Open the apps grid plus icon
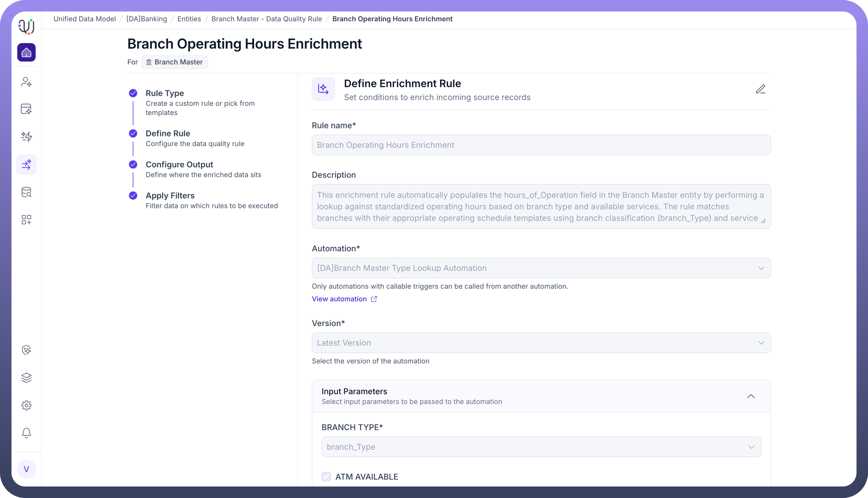This screenshot has height=498, width=868. [x=26, y=220]
